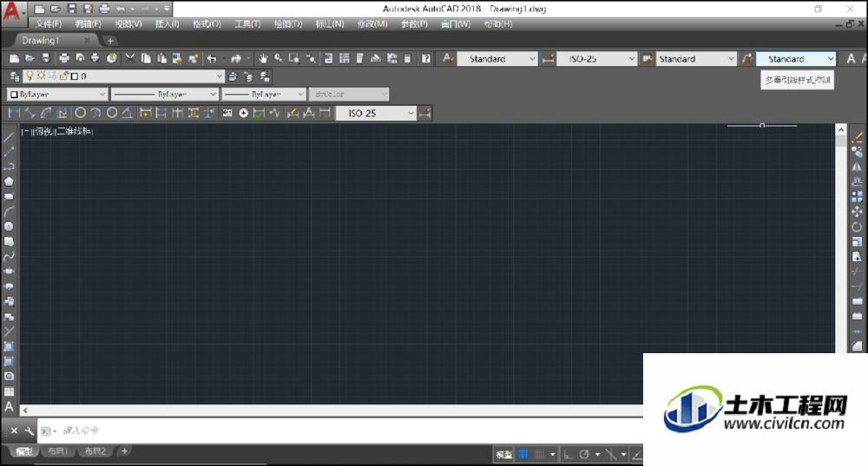Select the Circle tool in the draw toolbar
Screen dimensions: 868x466
point(9,226)
